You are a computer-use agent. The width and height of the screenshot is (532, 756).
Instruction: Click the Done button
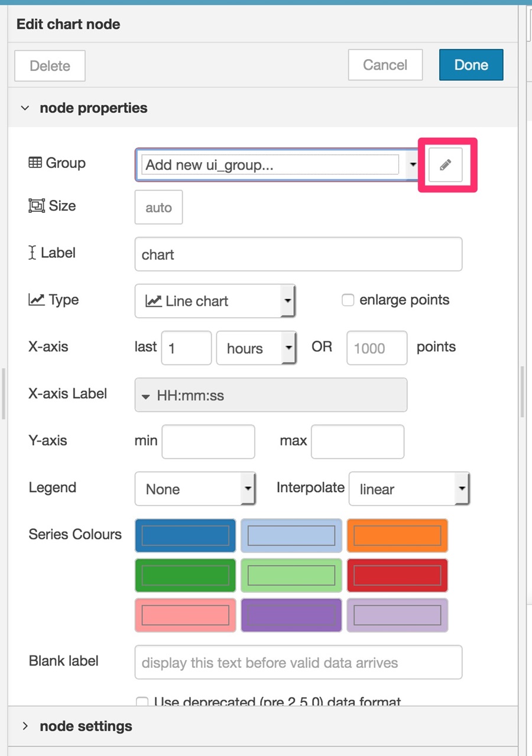[x=471, y=64]
